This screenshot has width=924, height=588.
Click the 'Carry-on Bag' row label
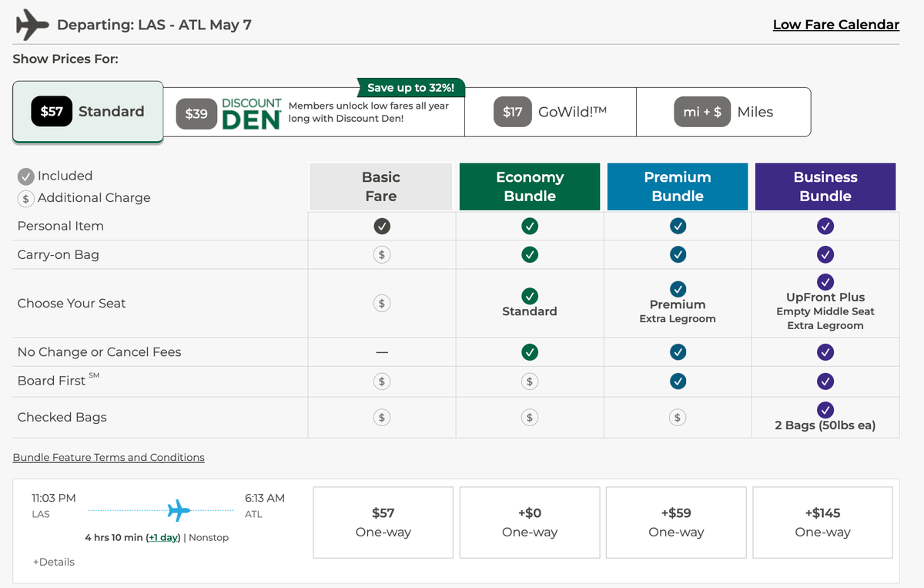pyautogui.click(x=59, y=254)
